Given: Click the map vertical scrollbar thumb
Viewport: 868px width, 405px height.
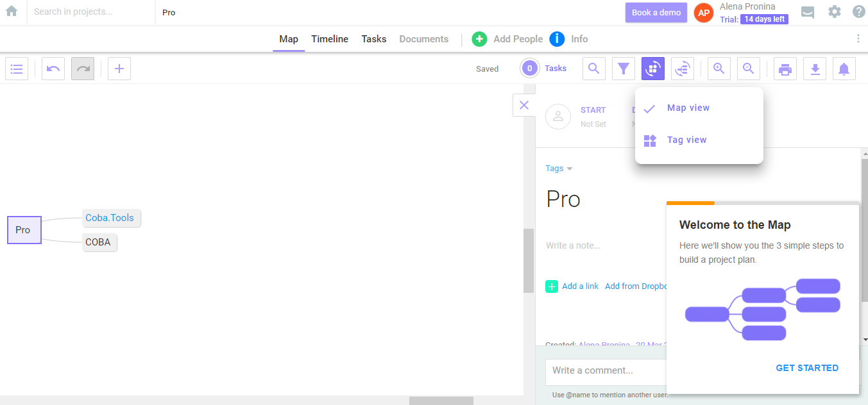Looking at the screenshot, I should pyautogui.click(x=529, y=261).
